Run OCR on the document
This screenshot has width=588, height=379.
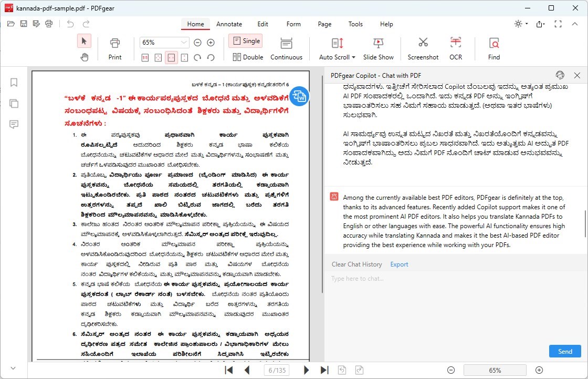point(455,48)
